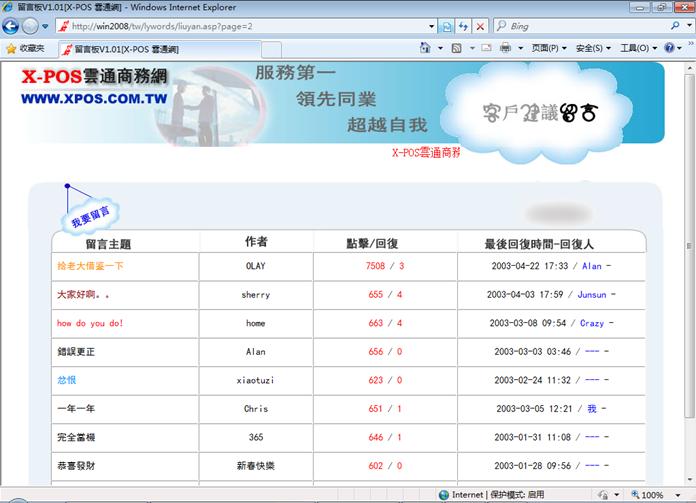696x503 pixels.
Task: Click the Refresh page icon
Action: point(463,26)
